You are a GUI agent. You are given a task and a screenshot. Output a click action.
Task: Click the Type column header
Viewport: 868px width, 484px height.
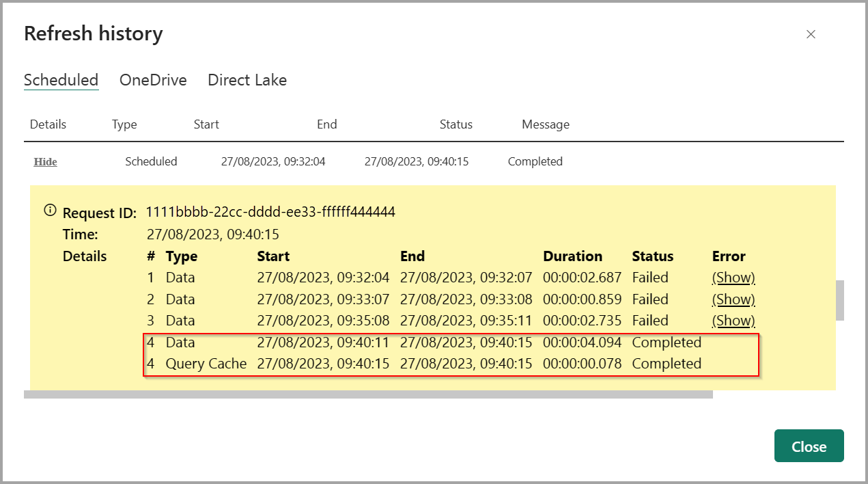(x=124, y=124)
